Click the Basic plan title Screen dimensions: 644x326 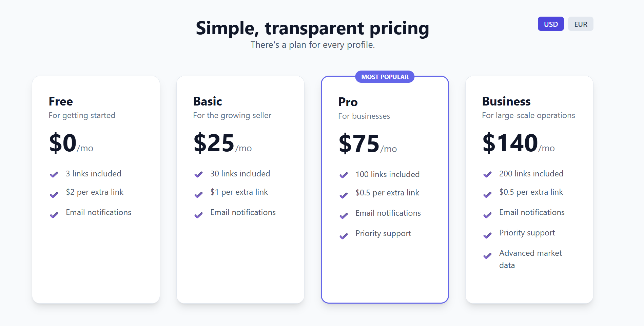207,101
